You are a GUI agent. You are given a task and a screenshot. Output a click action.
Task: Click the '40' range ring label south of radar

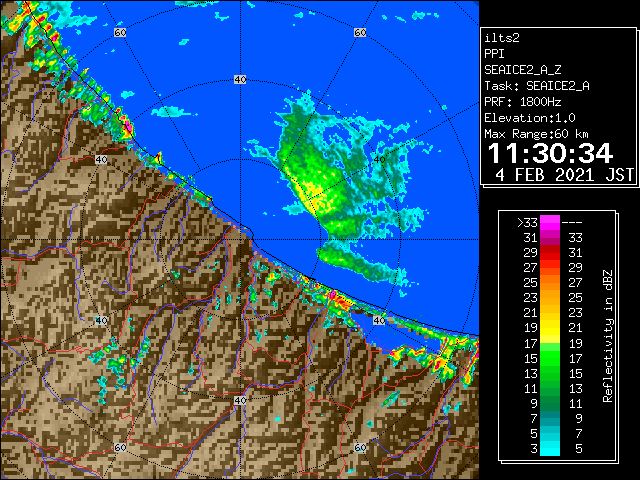[240, 400]
